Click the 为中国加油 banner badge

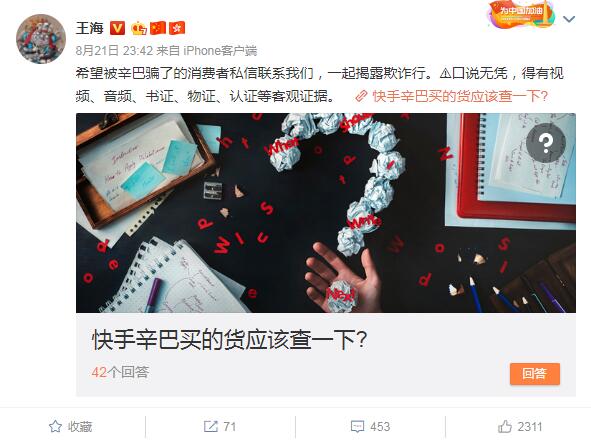point(522,15)
